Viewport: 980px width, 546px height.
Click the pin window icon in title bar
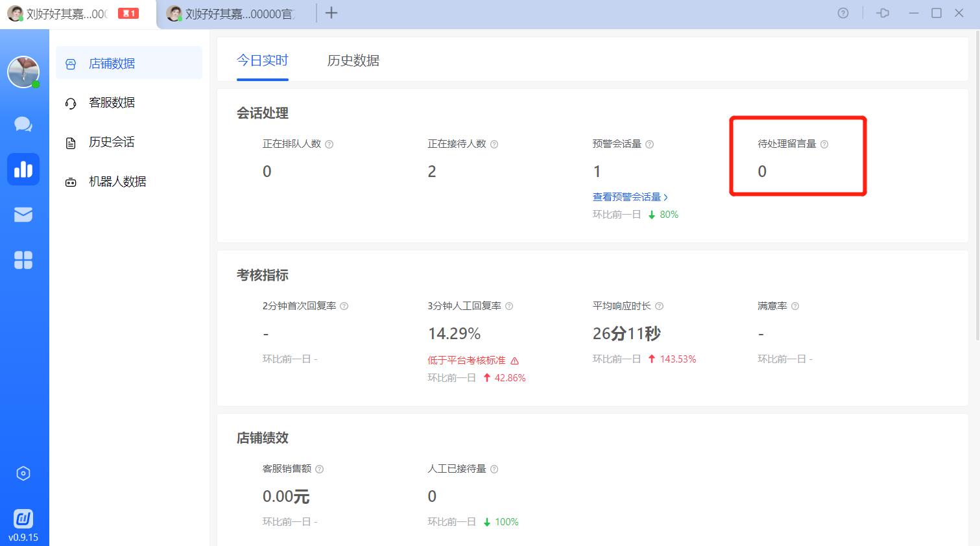click(x=883, y=13)
